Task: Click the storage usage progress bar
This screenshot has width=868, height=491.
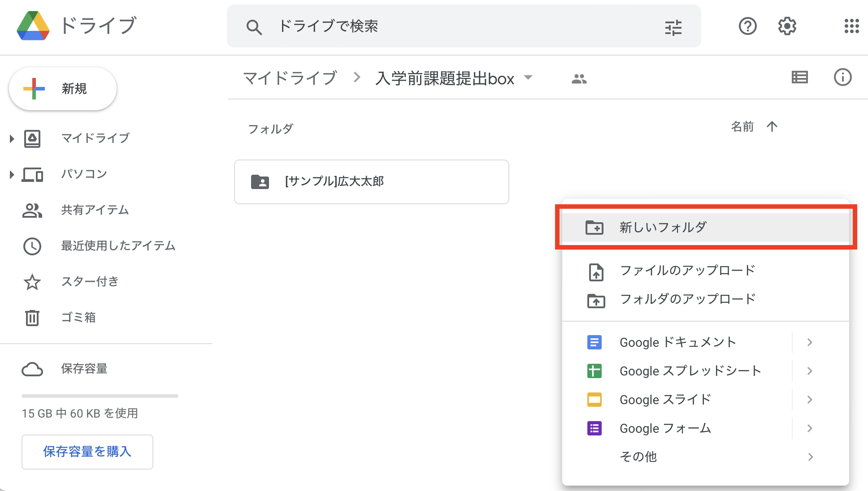Action: 100,396
